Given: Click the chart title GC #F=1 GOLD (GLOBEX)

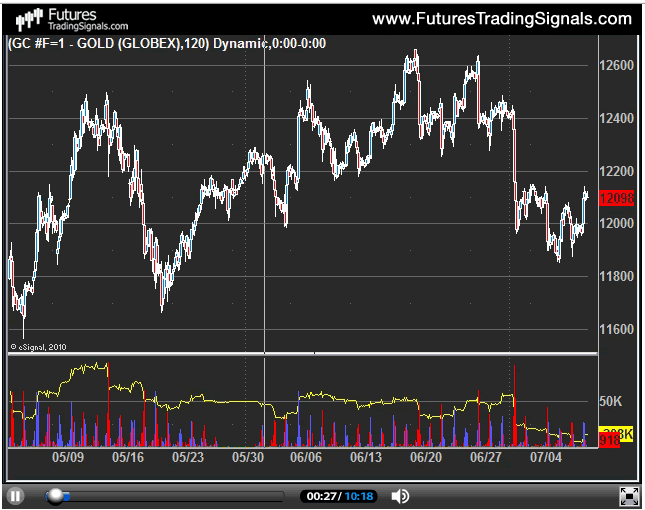Looking at the screenshot, I should pos(167,43).
